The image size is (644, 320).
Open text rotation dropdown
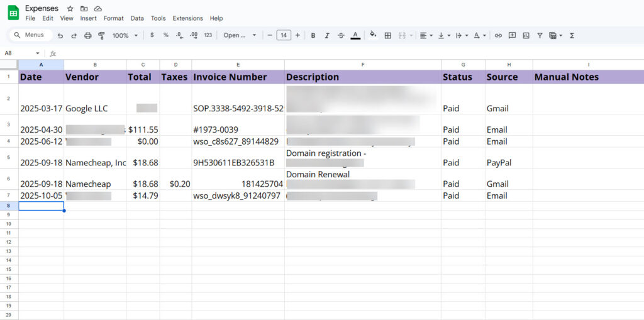[x=480, y=36]
